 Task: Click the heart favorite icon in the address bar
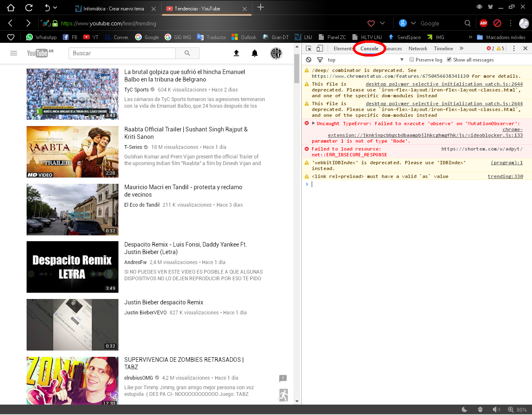click(371, 23)
